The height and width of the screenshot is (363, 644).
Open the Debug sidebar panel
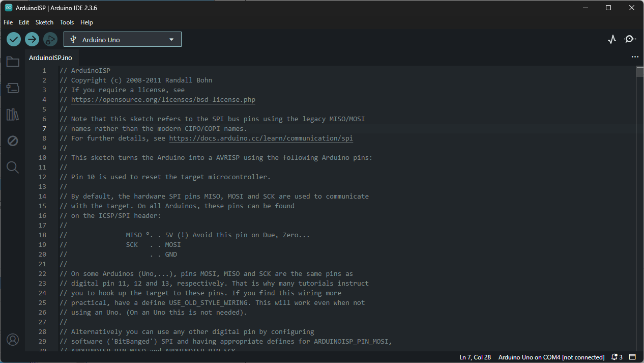[12, 141]
